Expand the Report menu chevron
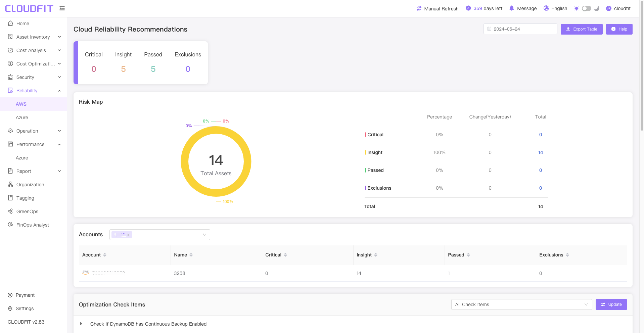 [59, 171]
